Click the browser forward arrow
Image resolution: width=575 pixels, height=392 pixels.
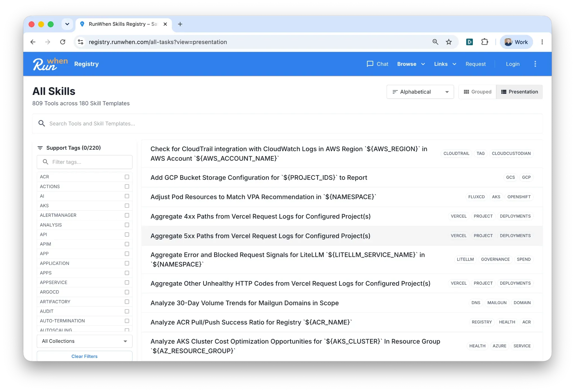point(48,42)
